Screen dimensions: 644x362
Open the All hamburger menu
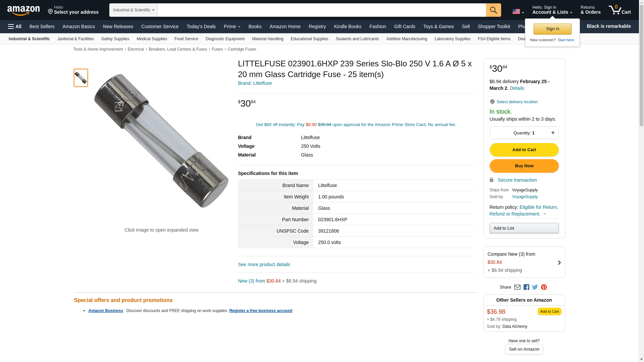click(15, 26)
